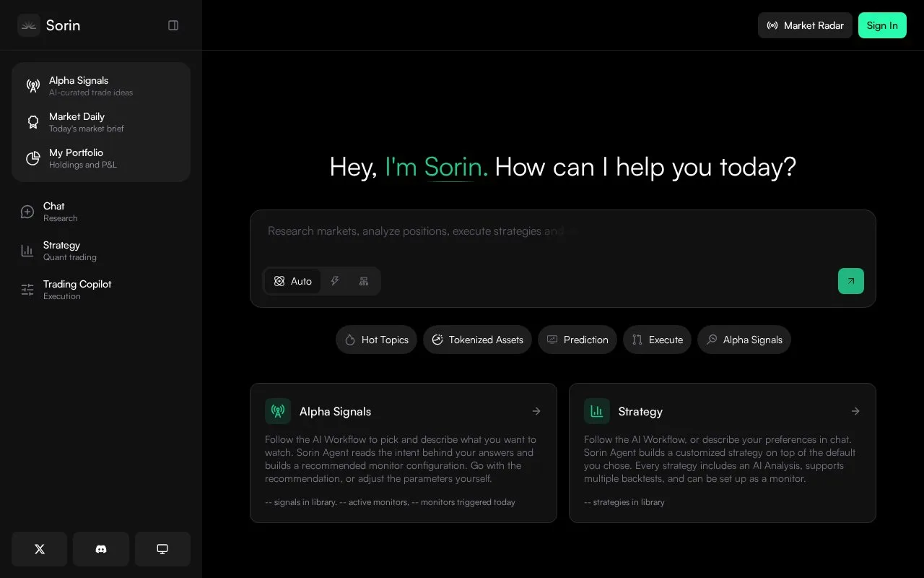Image resolution: width=924 pixels, height=578 pixels.
Task: Open Strategy quant trading in sidebar
Action: click(x=101, y=251)
